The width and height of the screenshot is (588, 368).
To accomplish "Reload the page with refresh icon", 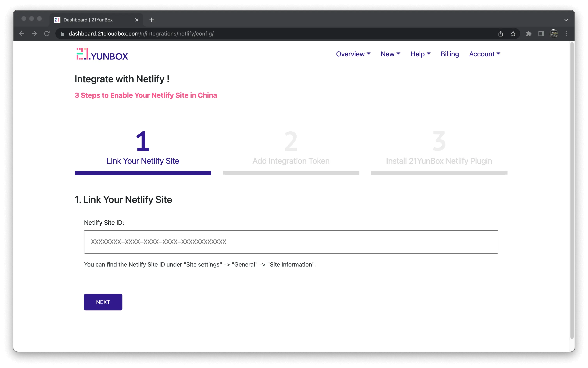I will [47, 34].
